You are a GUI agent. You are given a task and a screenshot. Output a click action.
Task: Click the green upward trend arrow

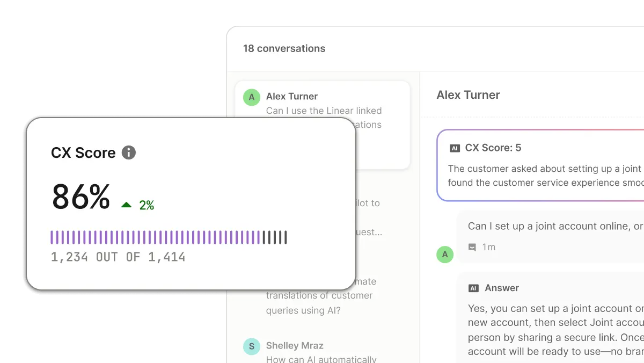tap(126, 205)
